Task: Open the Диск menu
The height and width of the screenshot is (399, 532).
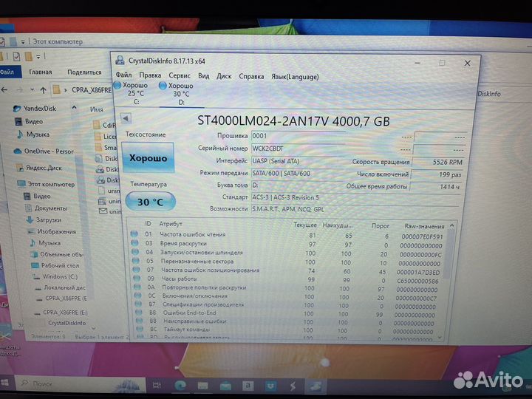Action: pos(224,76)
